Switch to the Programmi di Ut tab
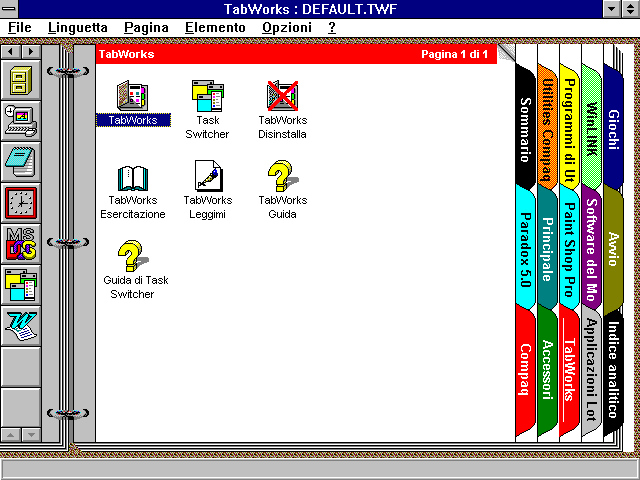Viewport: 640px width, 480px height. pyautogui.click(x=569, y=129)
